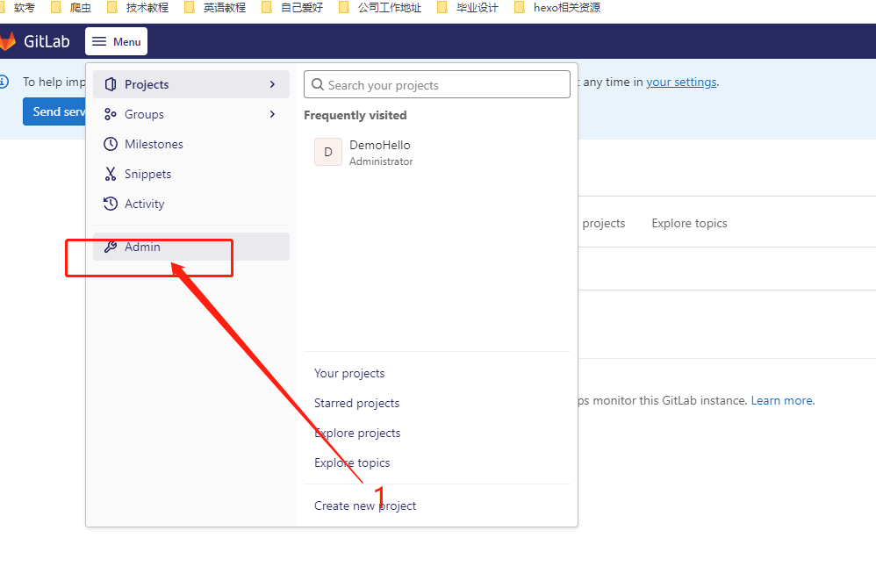Viewport: 876px width, 588px height.
Task: Click the Admin wrench icon
Action: [x=111, y=247]
